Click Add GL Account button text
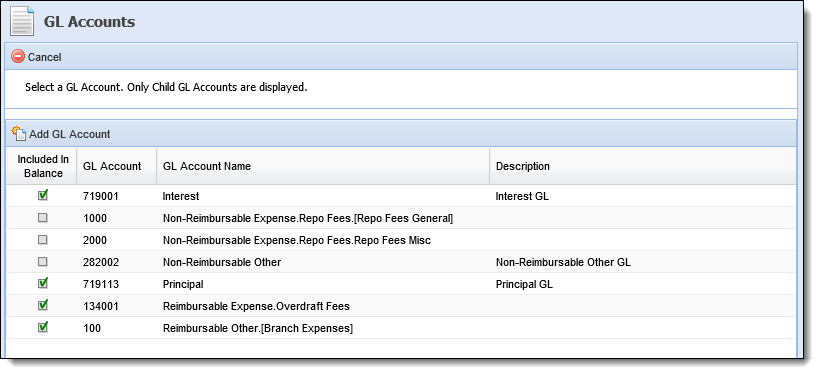819x374 pixels. [x=69, y=134]
